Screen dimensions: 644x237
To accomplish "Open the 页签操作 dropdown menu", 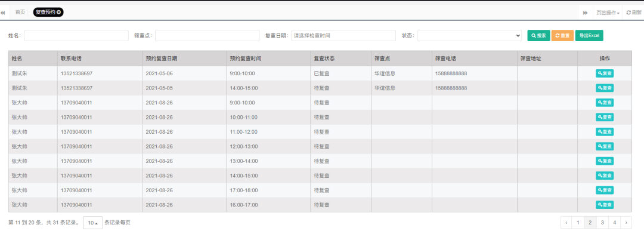I will coord(608,13).
